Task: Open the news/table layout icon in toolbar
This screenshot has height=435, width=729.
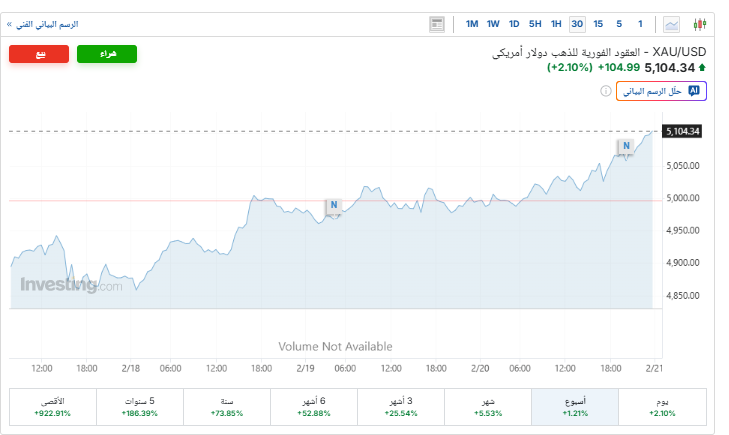Action: (x=436, y=24)
